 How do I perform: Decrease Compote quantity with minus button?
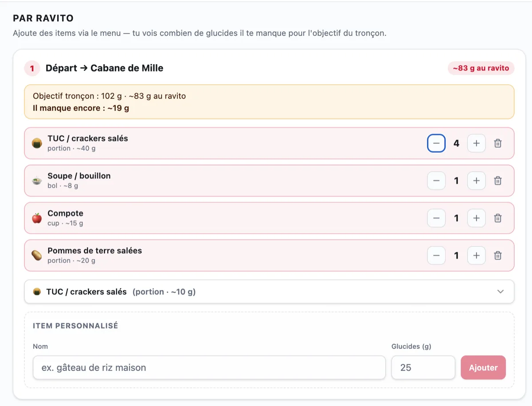tap(436, 218)
